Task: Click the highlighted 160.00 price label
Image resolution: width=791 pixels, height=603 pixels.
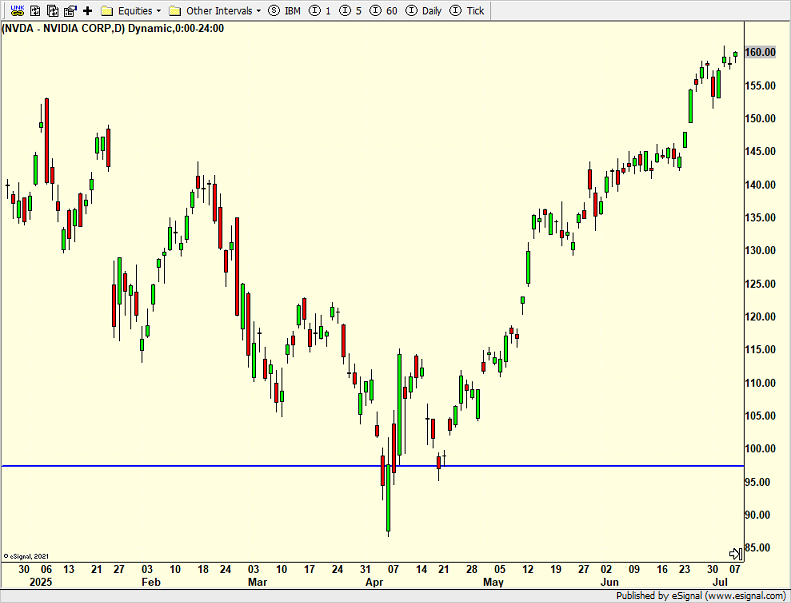Action: (761, 52)
